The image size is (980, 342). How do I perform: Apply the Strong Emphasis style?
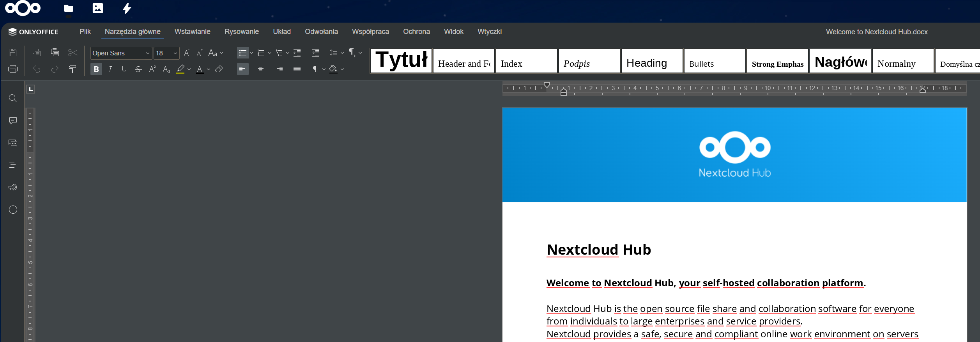pos(778,60)
